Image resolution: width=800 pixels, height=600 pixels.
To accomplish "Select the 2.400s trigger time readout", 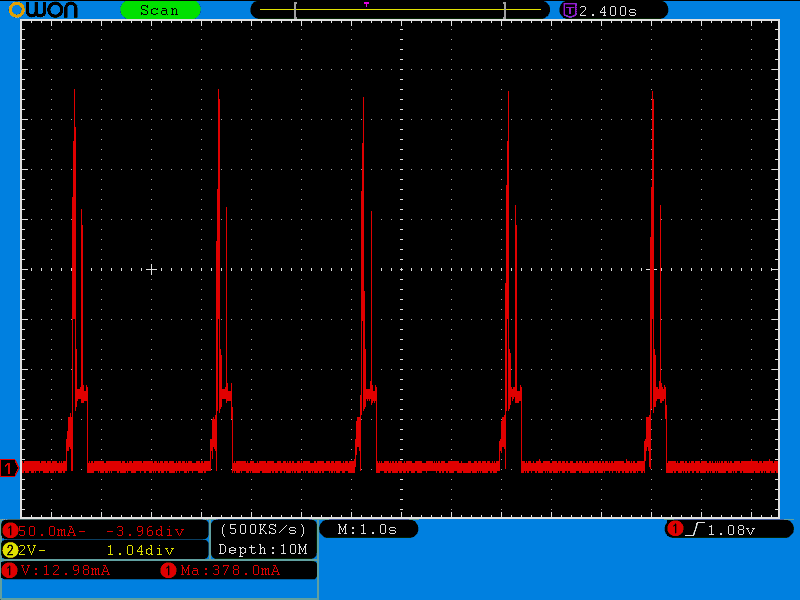I will 608,10.
